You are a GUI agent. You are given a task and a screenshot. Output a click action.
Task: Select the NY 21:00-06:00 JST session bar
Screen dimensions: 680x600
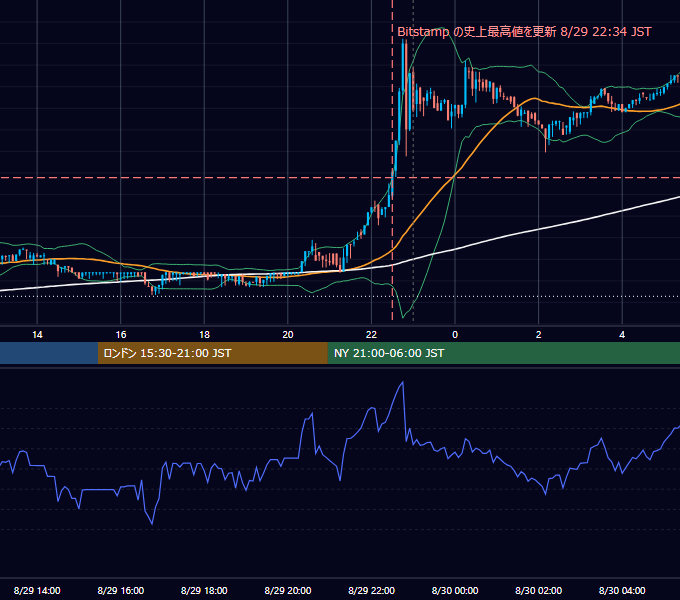click(x=503, y=353)
